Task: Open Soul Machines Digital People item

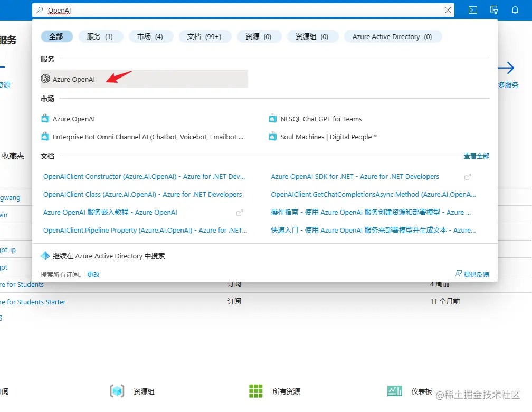Action: pyautogui.click(x=328, y=137)
